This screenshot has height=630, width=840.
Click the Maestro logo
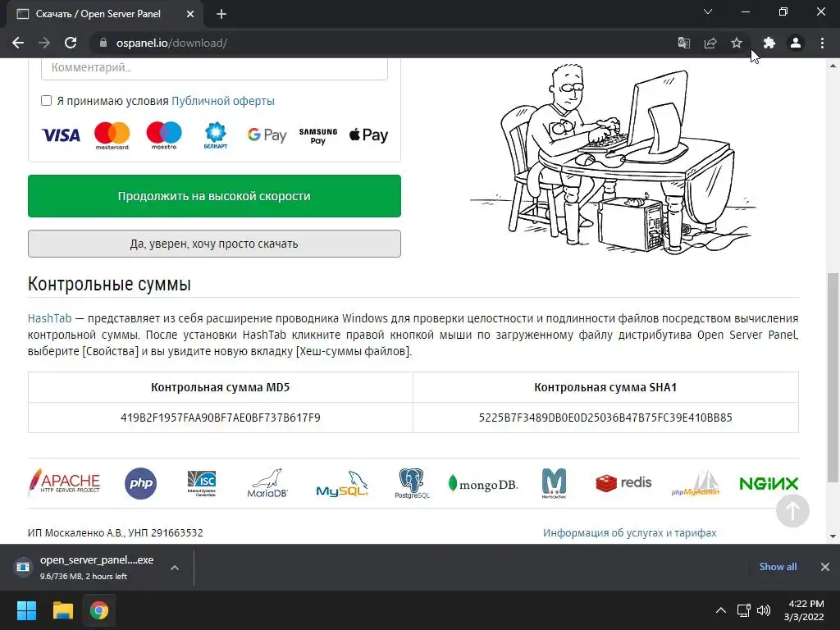click(164, 135)
